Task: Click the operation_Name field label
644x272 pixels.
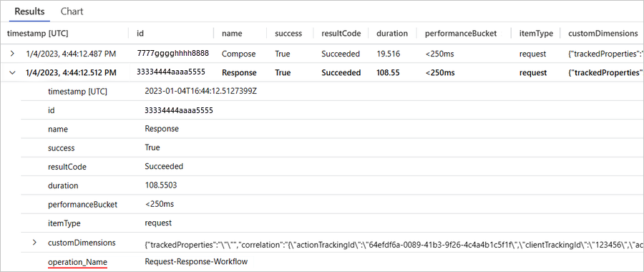Action: (77, 261)
